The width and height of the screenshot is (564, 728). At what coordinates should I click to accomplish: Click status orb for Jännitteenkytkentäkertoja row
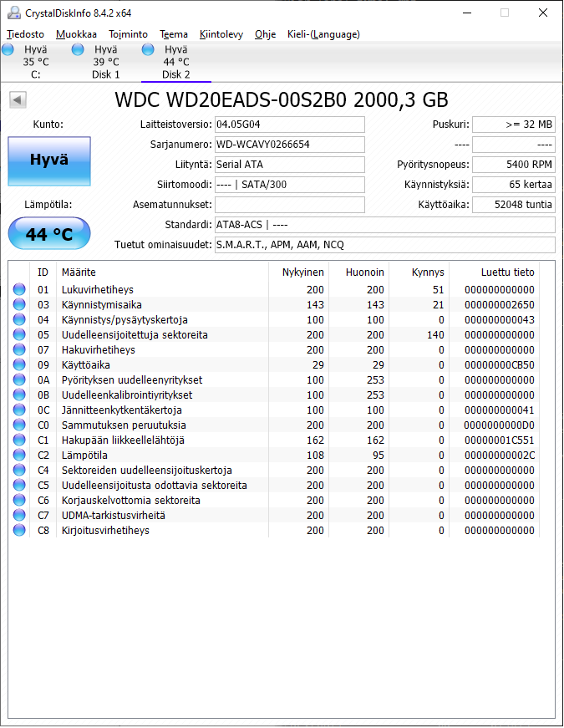coord(19,410)
